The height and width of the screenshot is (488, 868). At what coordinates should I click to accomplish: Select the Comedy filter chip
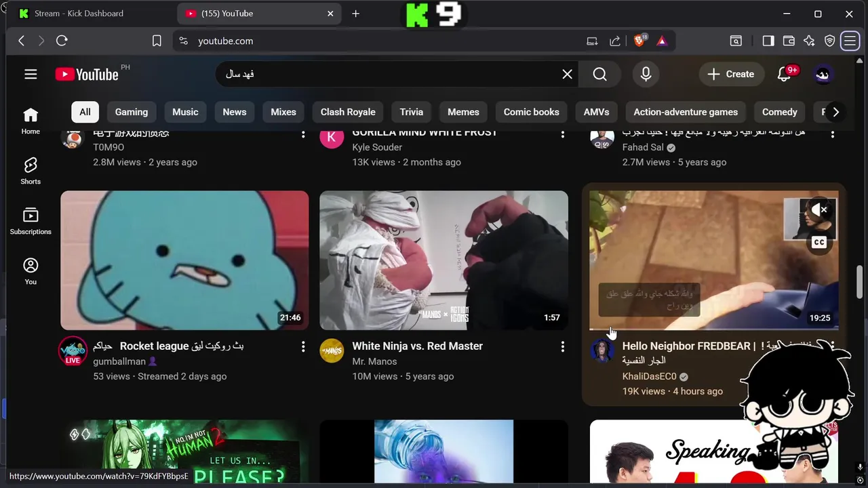tap(780, 112)
